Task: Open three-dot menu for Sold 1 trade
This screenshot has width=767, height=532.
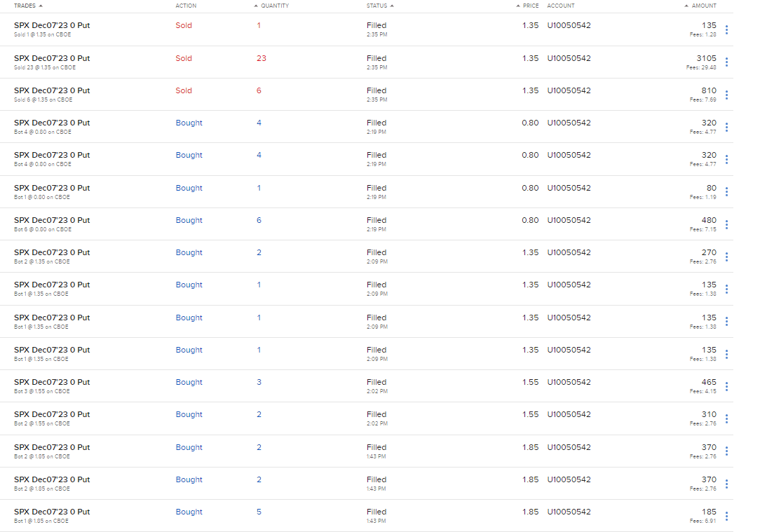Action: click(x=726, y=30)
